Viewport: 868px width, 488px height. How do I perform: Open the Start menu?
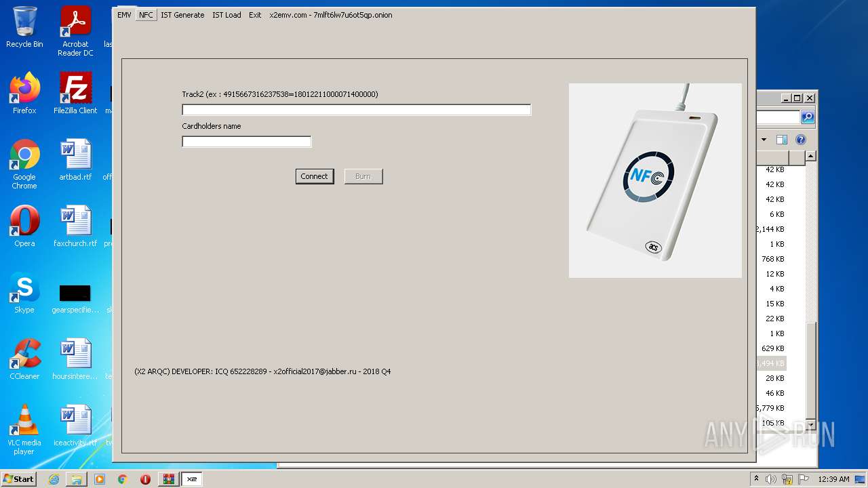(19, 479)
